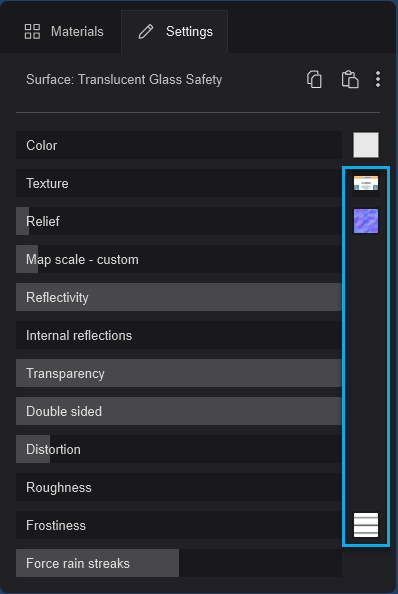Click the Map scale - custom slider
The height and width of the screenshot is (594, 398).
179,259
